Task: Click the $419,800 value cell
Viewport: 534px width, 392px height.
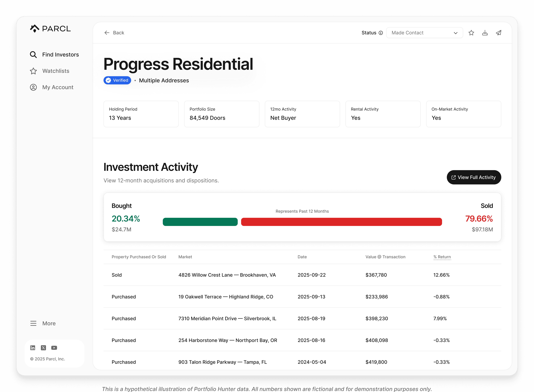Action: tap(376, 362)
